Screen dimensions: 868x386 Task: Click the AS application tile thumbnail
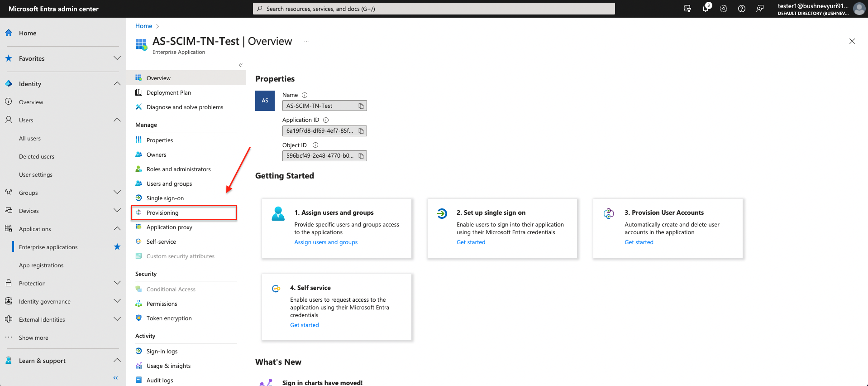click(265, 101)
